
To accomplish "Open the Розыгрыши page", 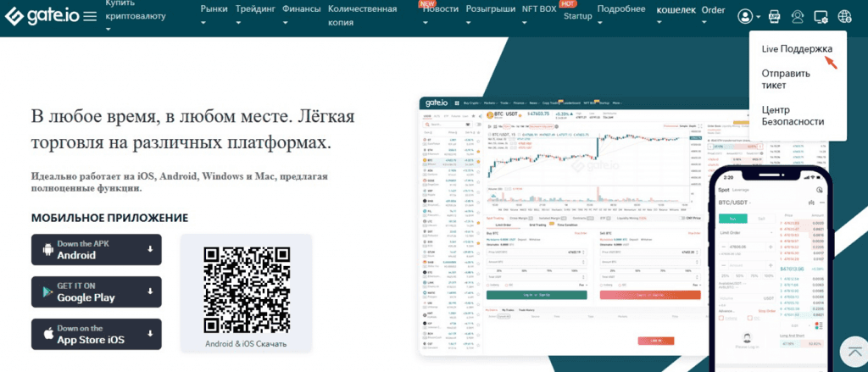I will (491, 9).
